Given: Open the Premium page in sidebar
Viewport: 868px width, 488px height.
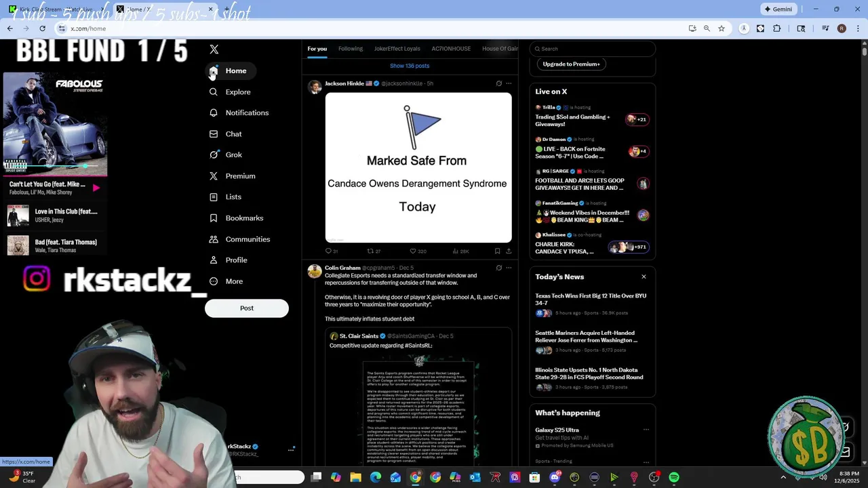Looking at the screenshot, I should point(232,176).
